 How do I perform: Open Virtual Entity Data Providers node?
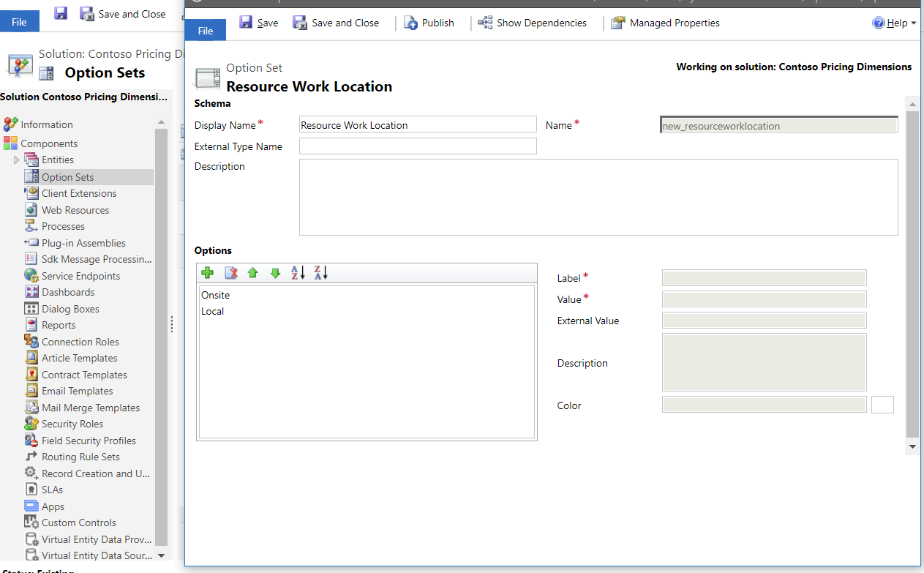pos(97,539)
